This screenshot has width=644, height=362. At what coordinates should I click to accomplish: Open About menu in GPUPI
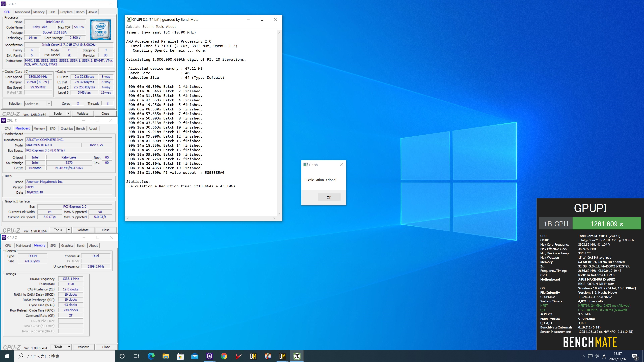(171, 26)
